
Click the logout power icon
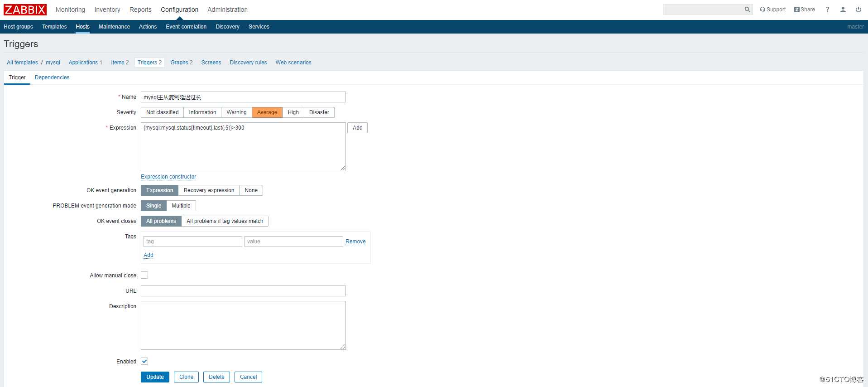(x=858, y=10)
